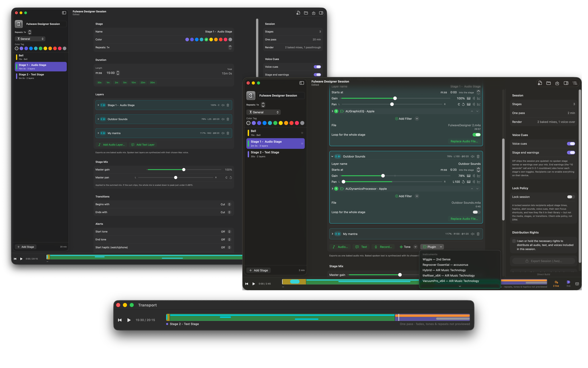Click the open folder icon in front window toolbar

548,83
